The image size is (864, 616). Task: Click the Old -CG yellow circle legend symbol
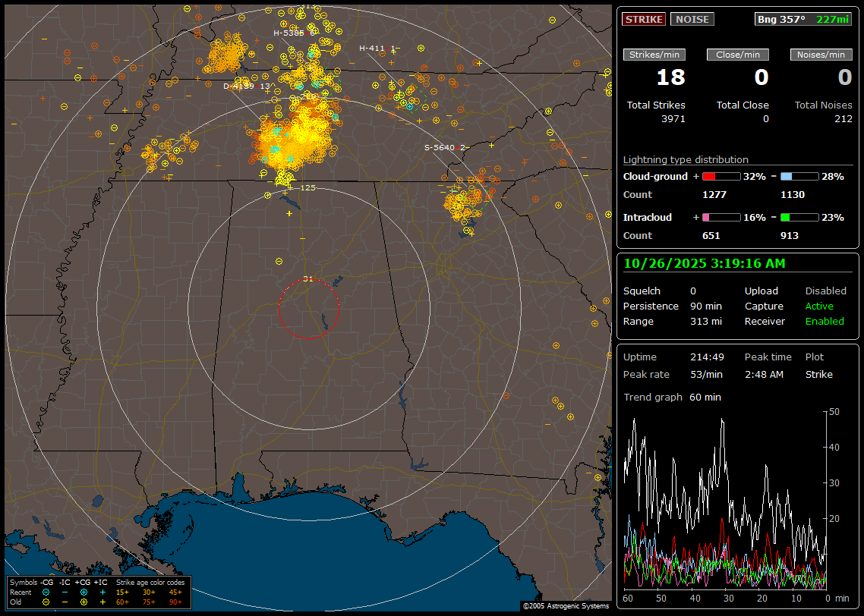tap(46, 601)
